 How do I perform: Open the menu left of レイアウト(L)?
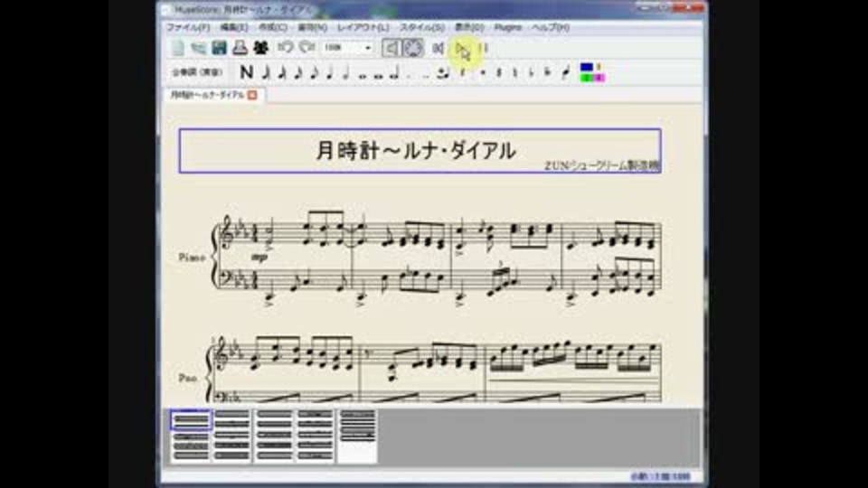click(x=312, y=27)
